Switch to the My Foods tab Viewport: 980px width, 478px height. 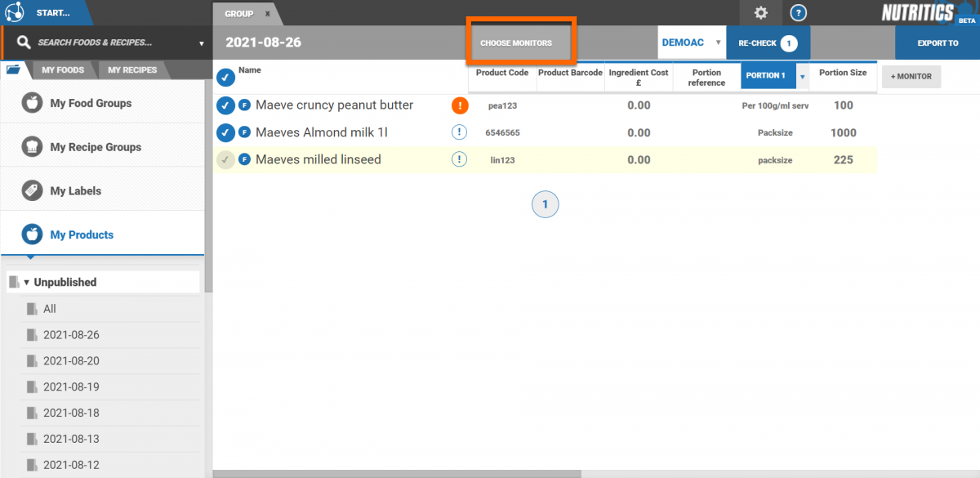63,70
